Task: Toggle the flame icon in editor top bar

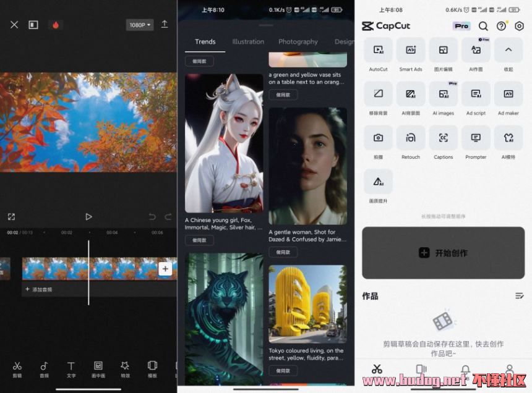Action: pos(56,25)
